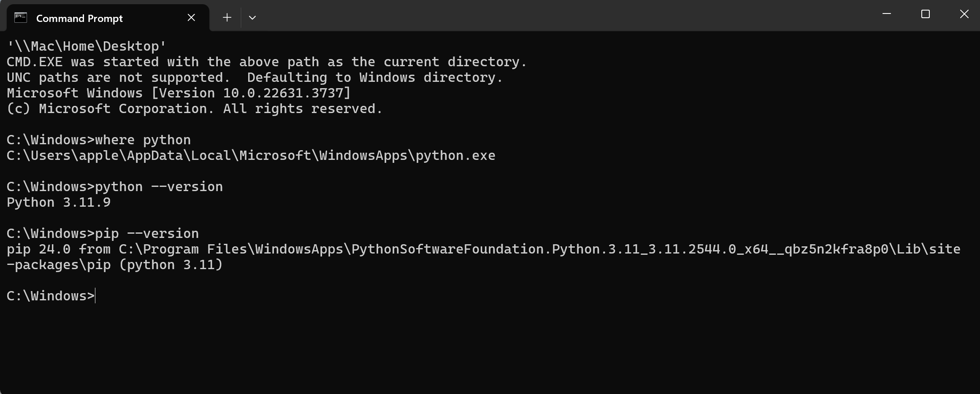
Task: Click the '\\Mac\Home\Desktop' path line
Action: [x=87, y=46]
